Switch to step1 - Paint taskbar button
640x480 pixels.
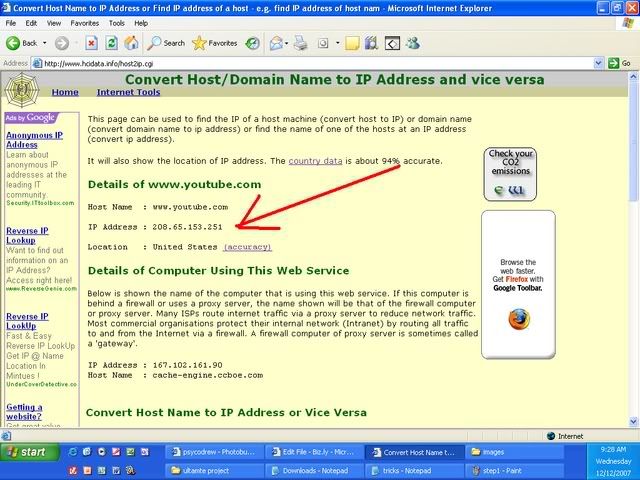pyautogui.click(x=515, y=471)
